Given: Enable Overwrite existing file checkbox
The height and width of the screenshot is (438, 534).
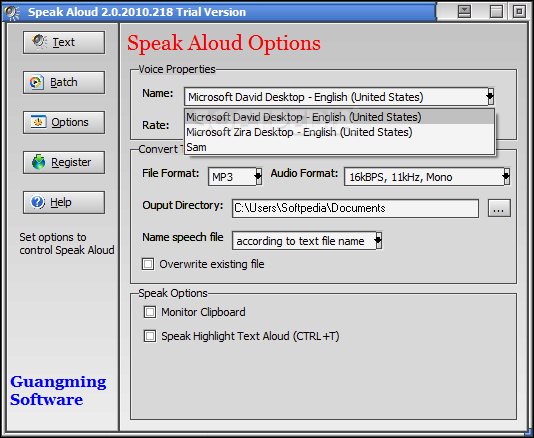Looking at the screenshot, I should pos(148,264).
